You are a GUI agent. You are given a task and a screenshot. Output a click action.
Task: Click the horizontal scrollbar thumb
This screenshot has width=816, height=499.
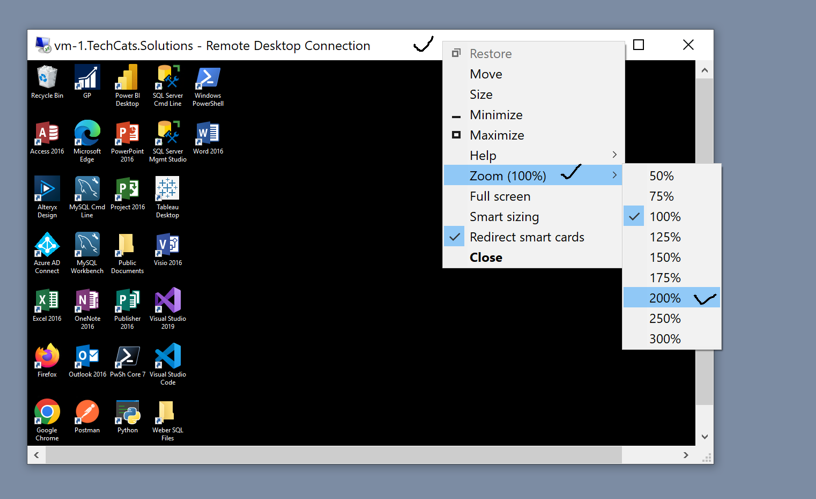(x=334, y=455)
